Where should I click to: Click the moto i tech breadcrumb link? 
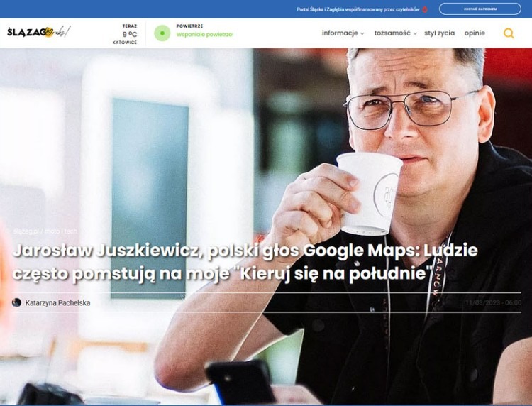coord(61,231)
